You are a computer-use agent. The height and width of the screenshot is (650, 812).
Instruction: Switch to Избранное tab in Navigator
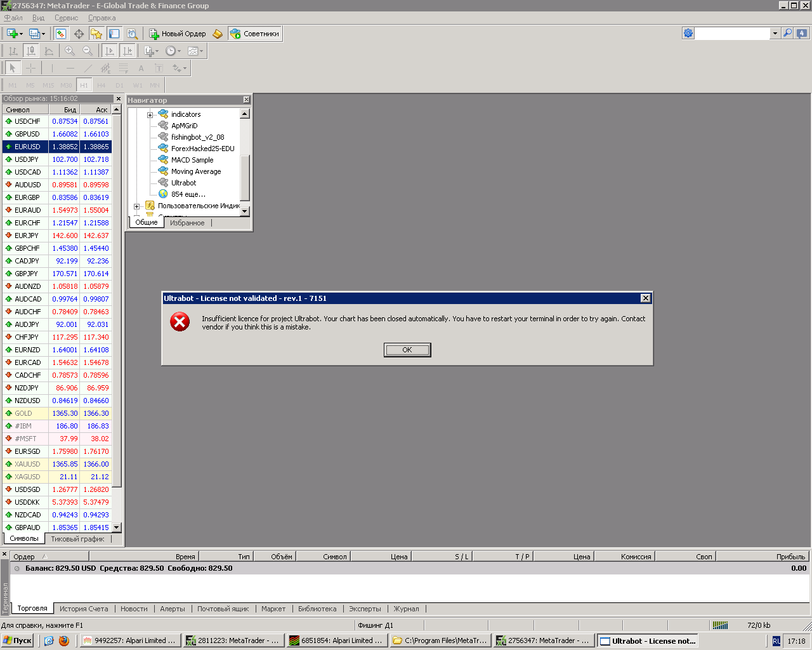click(187, 223)
